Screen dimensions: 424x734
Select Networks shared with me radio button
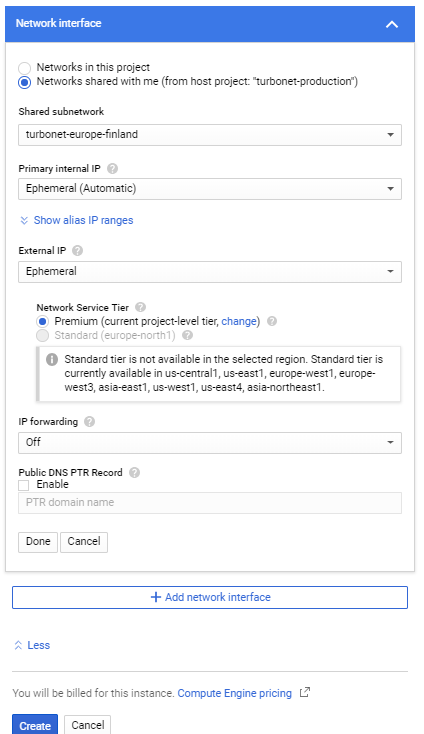coord(24,82)
